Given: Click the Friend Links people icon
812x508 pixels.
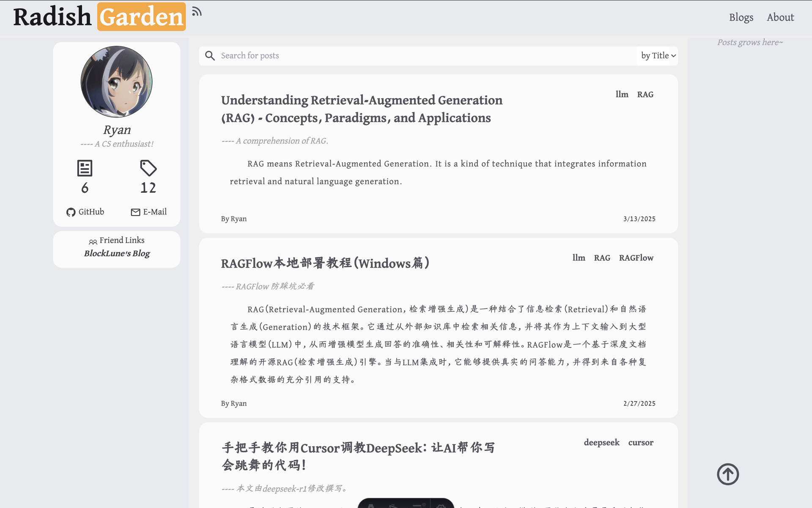Looking at the screenshot, I should (x=93, y=241).
